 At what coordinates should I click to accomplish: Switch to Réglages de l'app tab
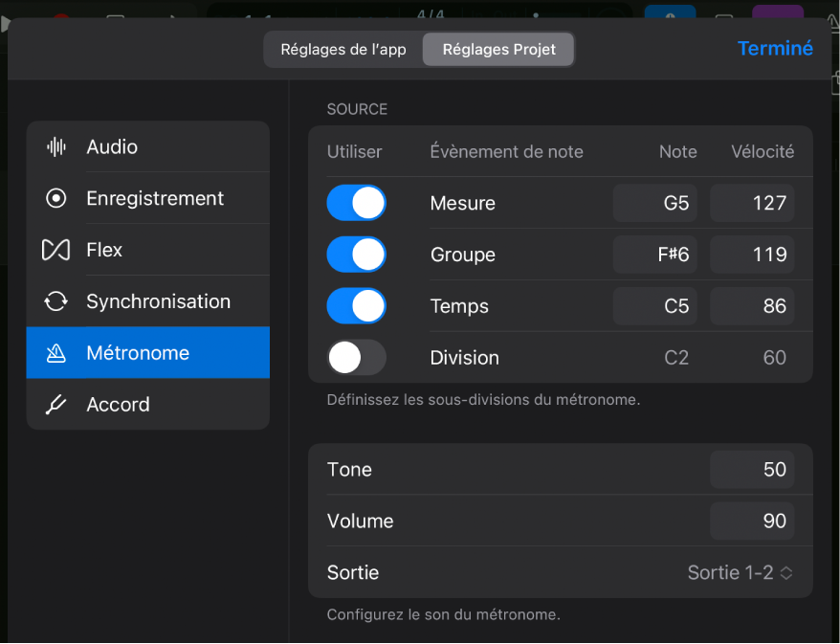pyautogui.click(x=343, y=50)
